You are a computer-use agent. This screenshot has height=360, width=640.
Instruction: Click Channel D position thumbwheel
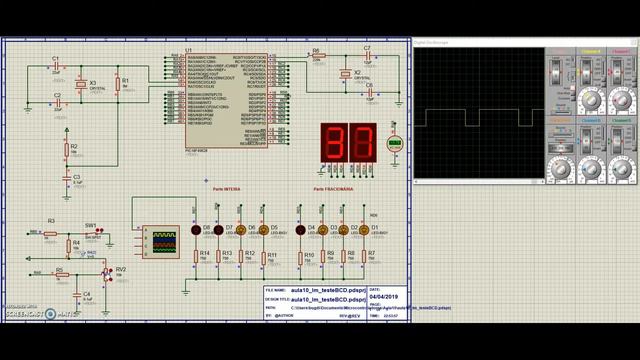pyautogui.click(x=617, y=141)
